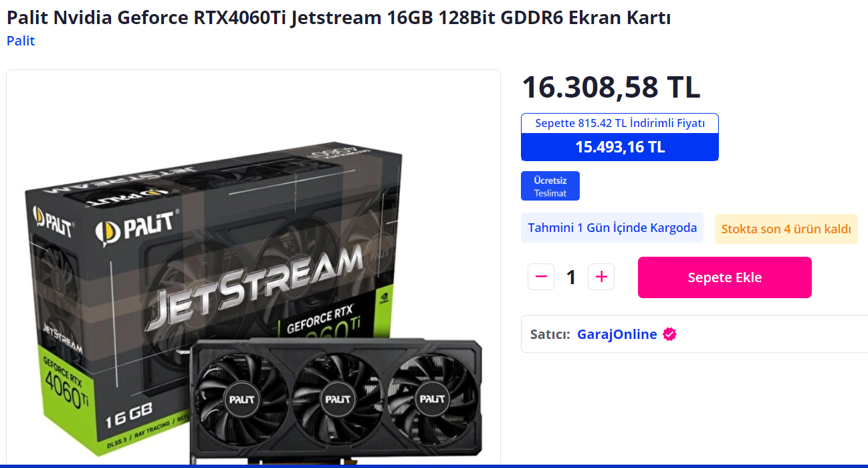Image resolution: width=868 pixels, height=468 pixels.
Task: Click the Sepette 815.42 TL İndirimli Fiyatı label
Action: pos(620,123)
